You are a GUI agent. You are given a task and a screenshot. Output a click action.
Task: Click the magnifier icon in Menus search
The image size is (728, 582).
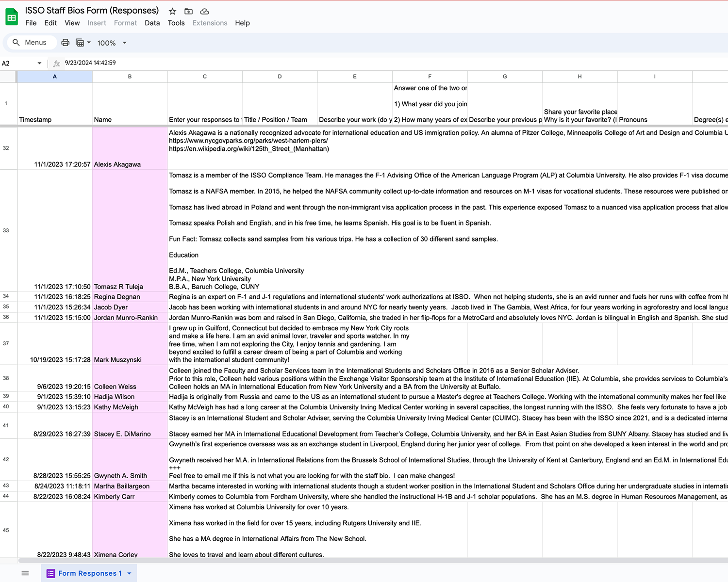click(16, 43)
